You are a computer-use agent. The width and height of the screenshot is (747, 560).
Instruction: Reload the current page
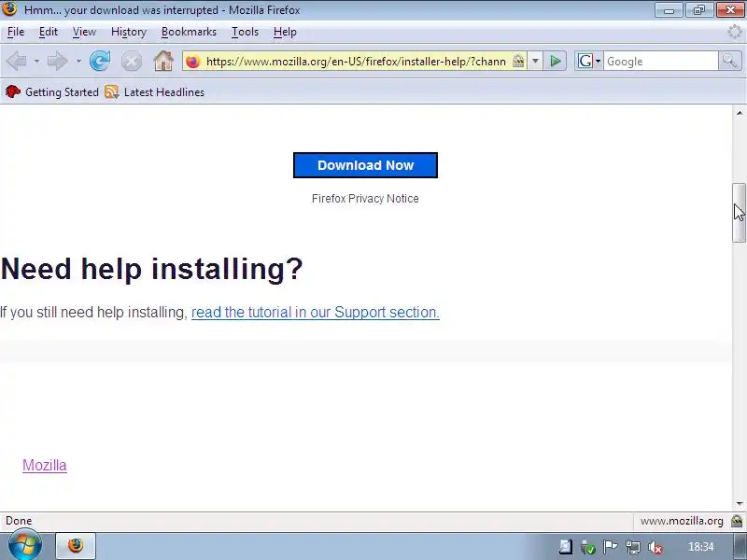100,61
